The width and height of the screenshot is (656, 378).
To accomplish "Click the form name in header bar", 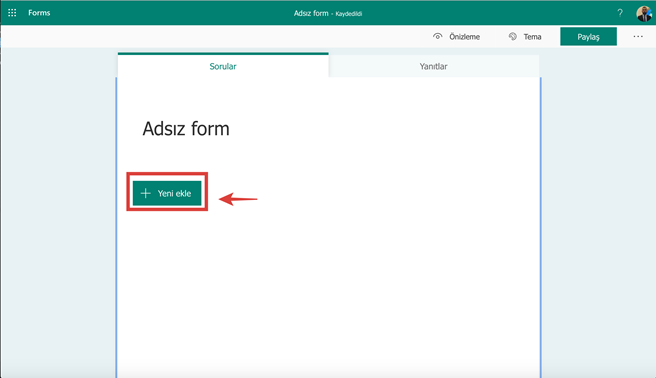I will pyautogui.click(x=311, y=13).
